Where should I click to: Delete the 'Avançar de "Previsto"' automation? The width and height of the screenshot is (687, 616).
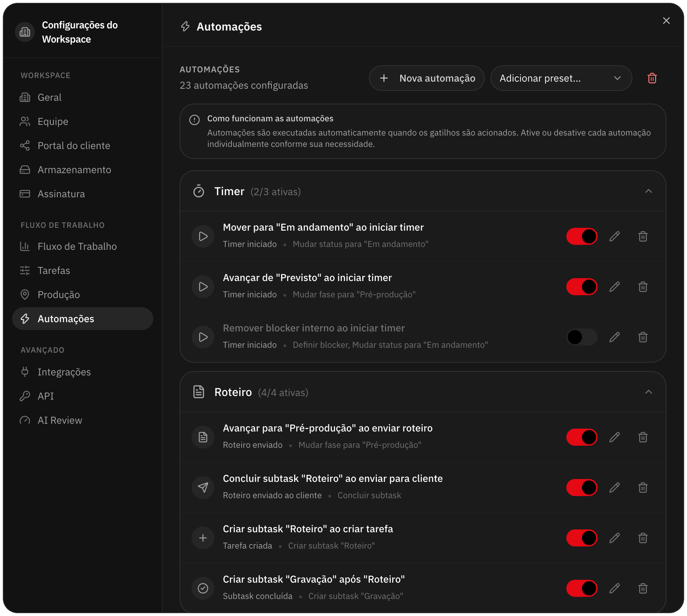(643, 287)
